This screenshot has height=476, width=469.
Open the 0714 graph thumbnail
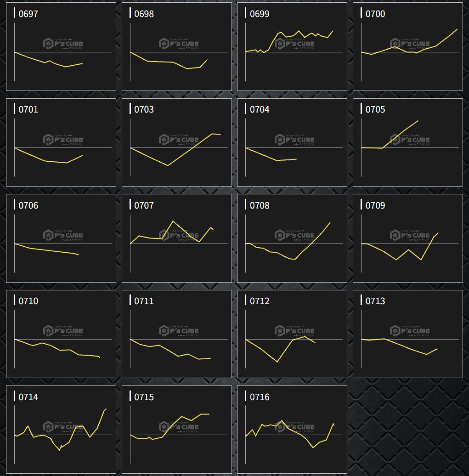61,430
